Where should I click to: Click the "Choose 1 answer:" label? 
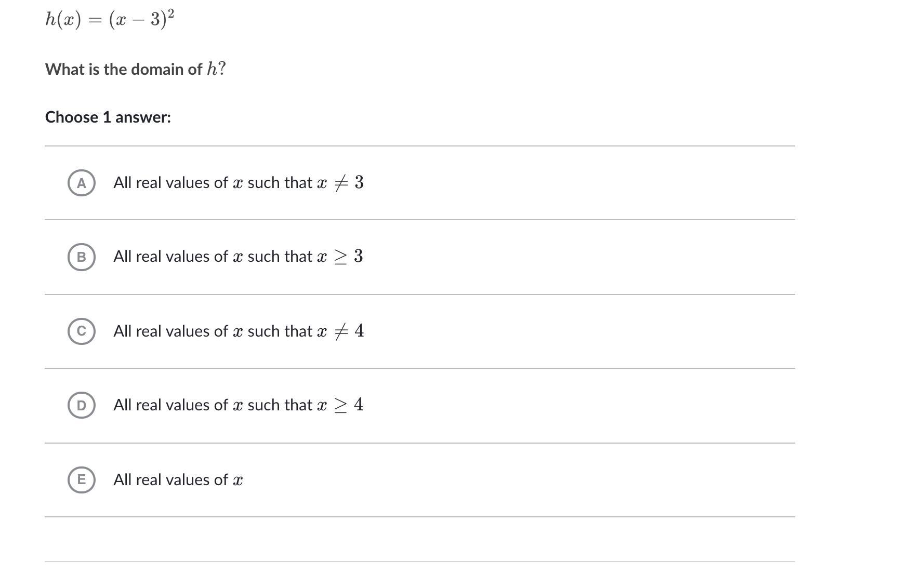point(108,117)
